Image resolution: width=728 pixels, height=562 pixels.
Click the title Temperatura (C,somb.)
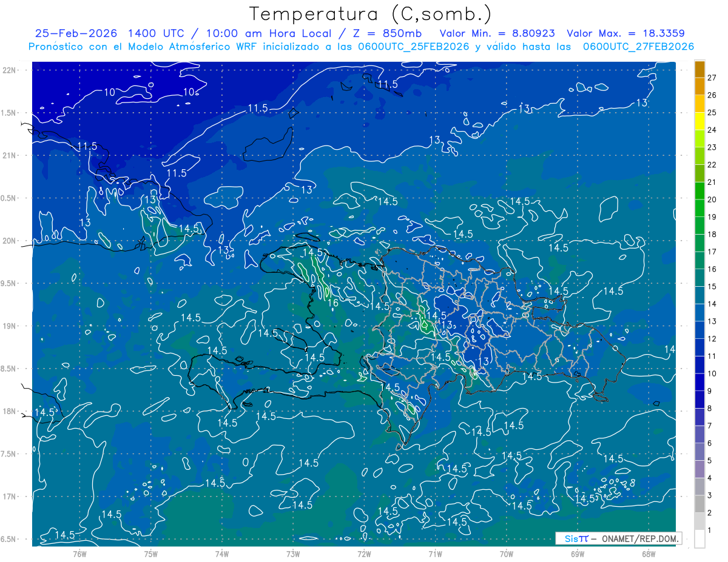coord(371,14)
